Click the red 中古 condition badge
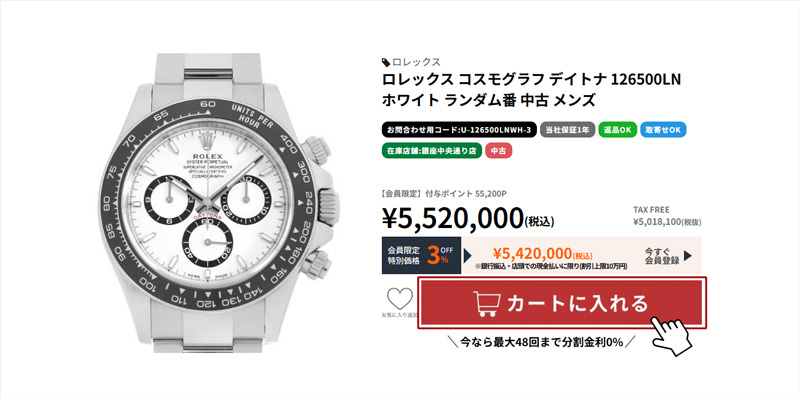The image size is (800, 400). coord(498,151)
